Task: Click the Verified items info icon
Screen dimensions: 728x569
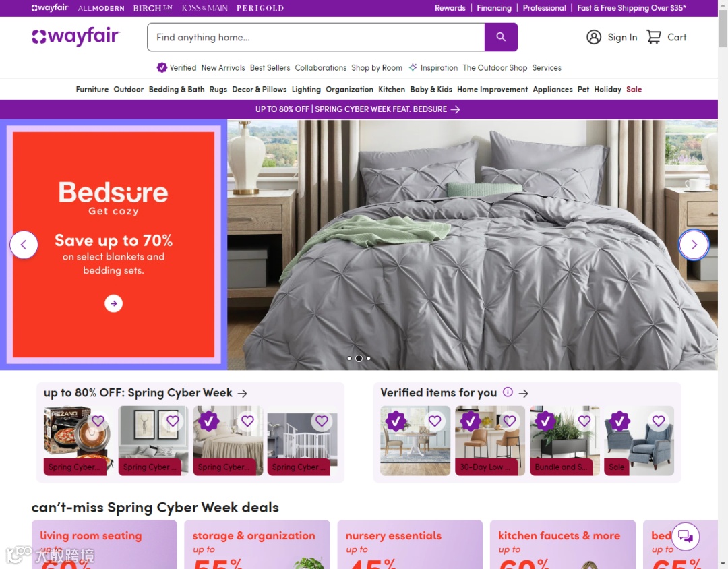Action: click(x=508, y=392)
